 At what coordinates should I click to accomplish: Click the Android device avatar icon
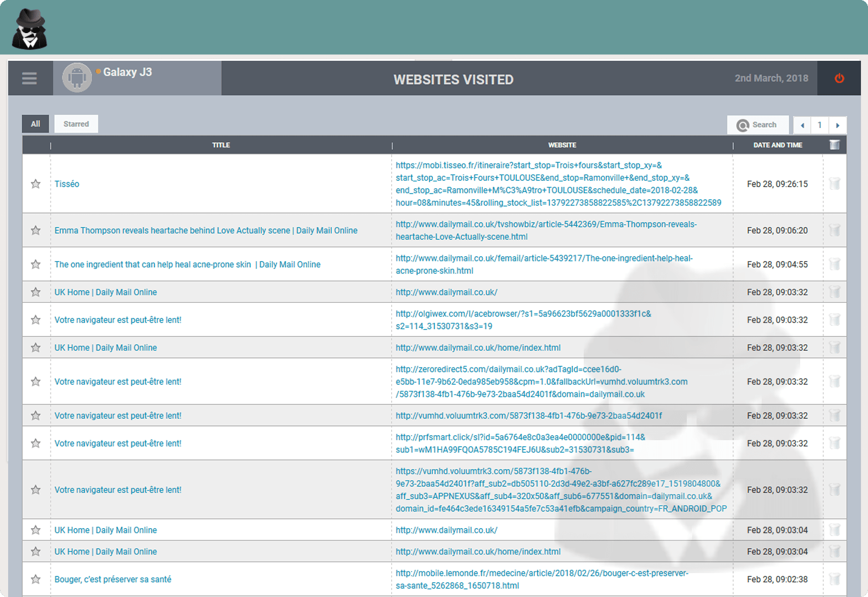[77, 78]
